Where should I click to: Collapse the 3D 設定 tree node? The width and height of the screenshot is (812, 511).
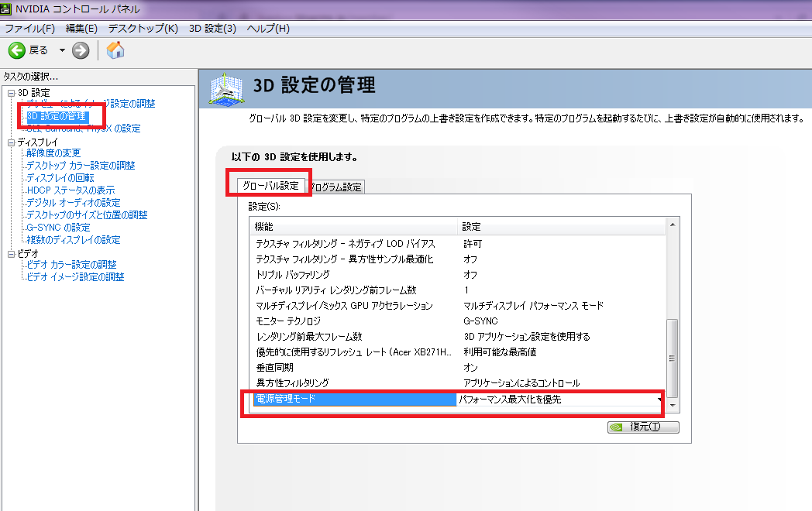click(11, 93)
